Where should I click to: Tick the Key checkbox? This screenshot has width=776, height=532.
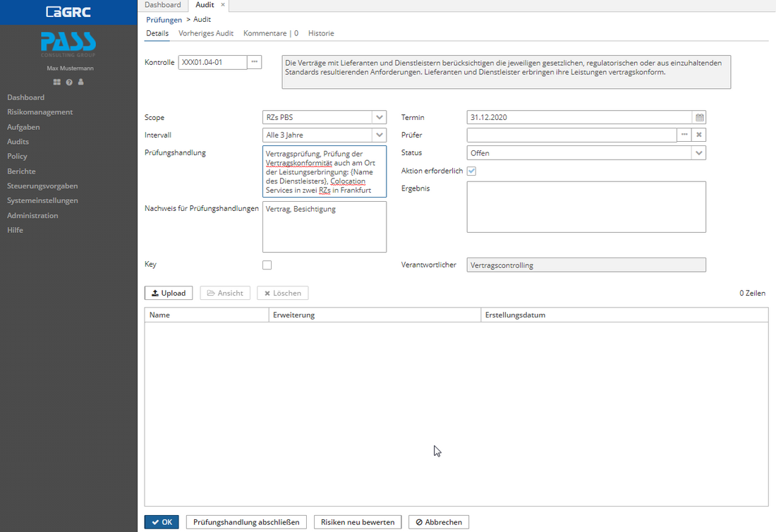267,265
